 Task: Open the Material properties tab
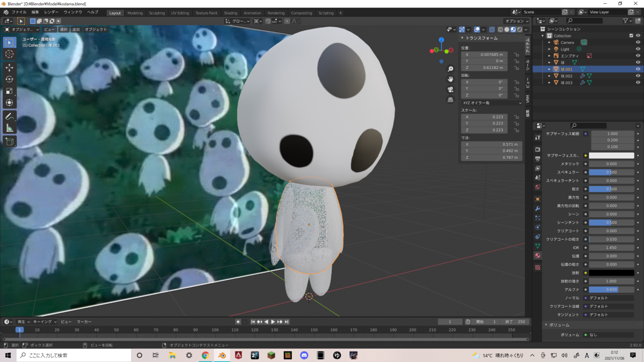[x=538, y=256]
